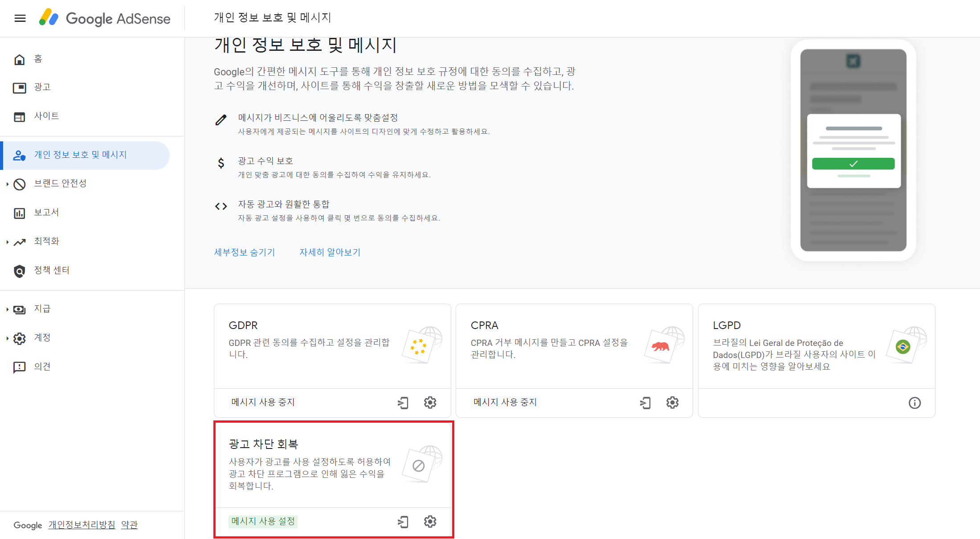980x539 pixels.
Task: Click 광고 차단 회복 export icon
Action: coord(403,522)
